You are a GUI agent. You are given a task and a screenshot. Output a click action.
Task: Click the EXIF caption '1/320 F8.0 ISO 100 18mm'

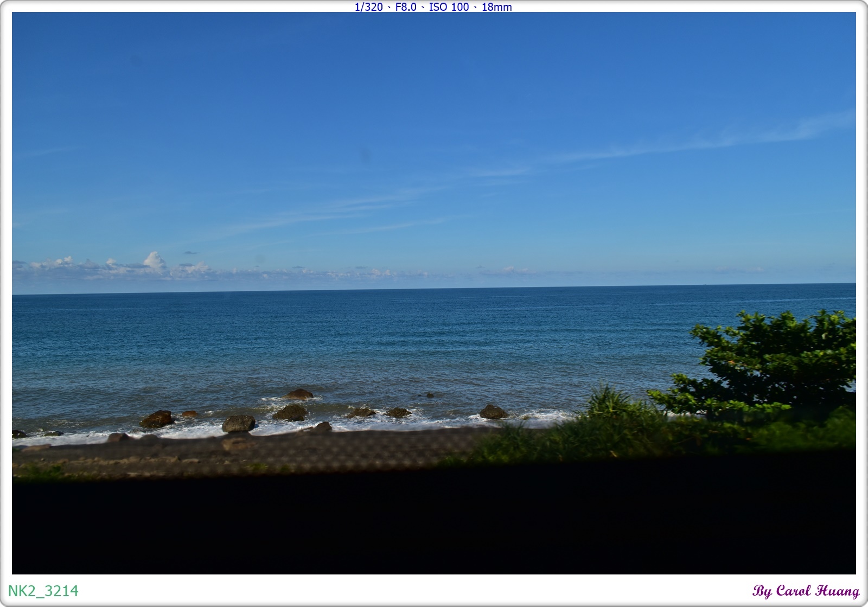point(433,7)
